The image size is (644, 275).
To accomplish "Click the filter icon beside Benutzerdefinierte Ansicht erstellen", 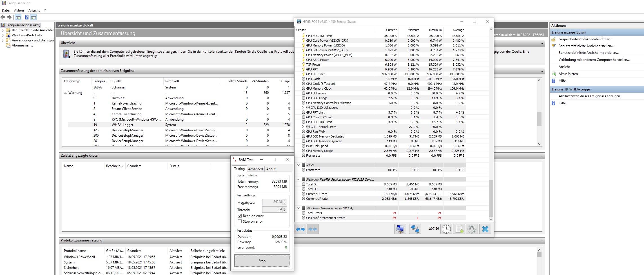I will click(x=554, y=46).
